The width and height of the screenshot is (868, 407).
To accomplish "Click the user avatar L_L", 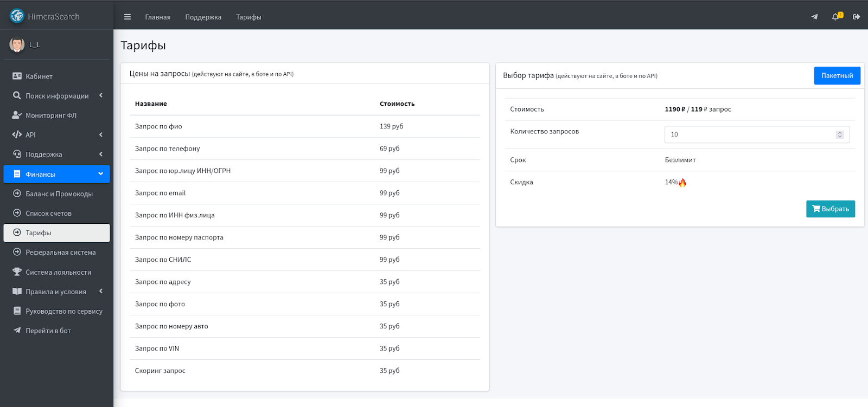I will click(x=17, y=45).
